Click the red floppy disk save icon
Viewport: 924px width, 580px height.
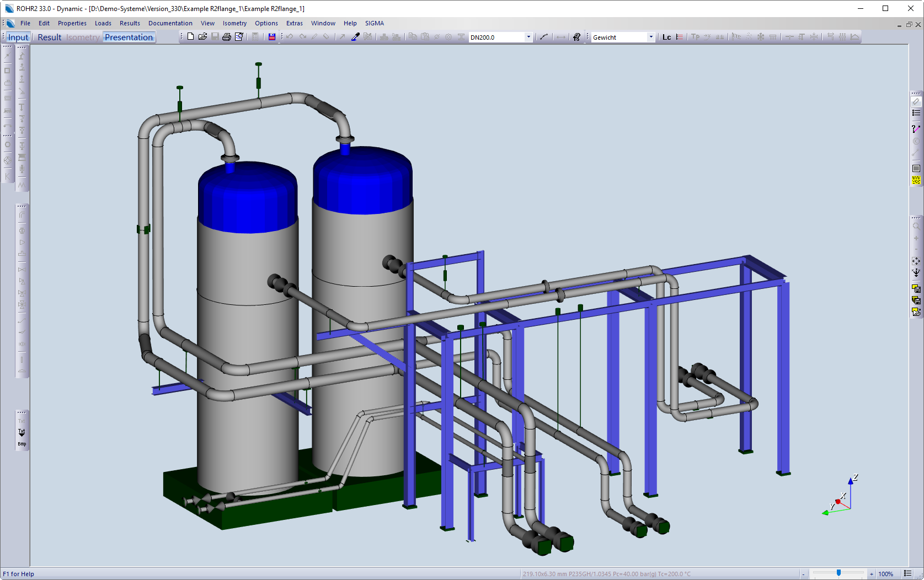click(272, 37)
